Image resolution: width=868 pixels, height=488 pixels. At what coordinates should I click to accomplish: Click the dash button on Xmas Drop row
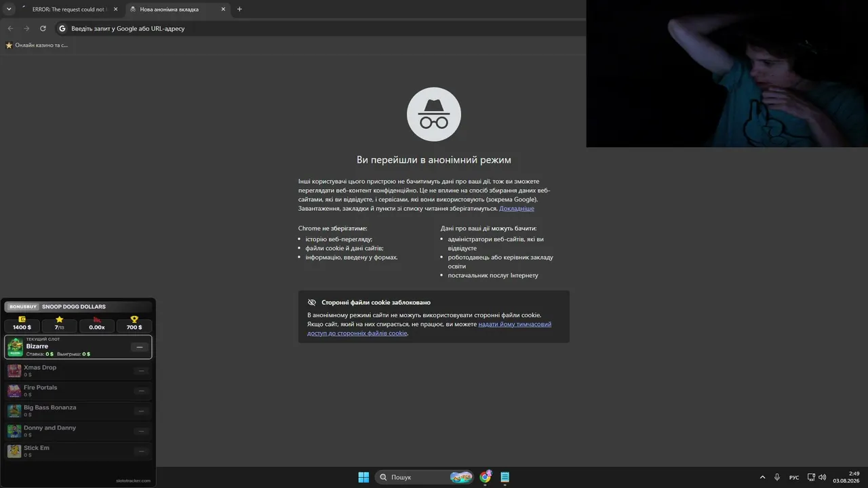pyautogui.click(x=141, y=371)
